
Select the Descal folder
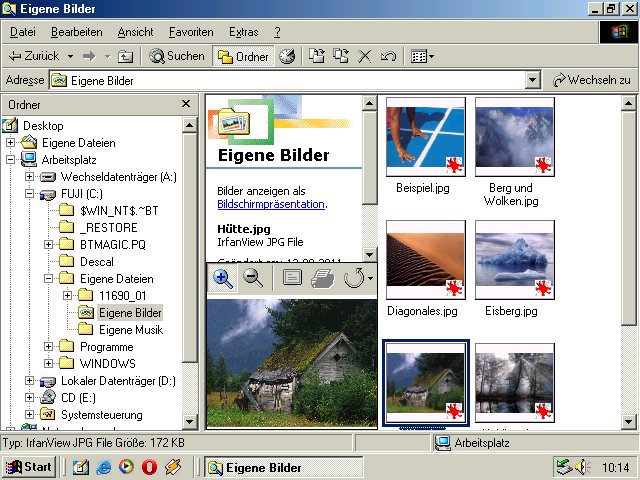(97, 262)
